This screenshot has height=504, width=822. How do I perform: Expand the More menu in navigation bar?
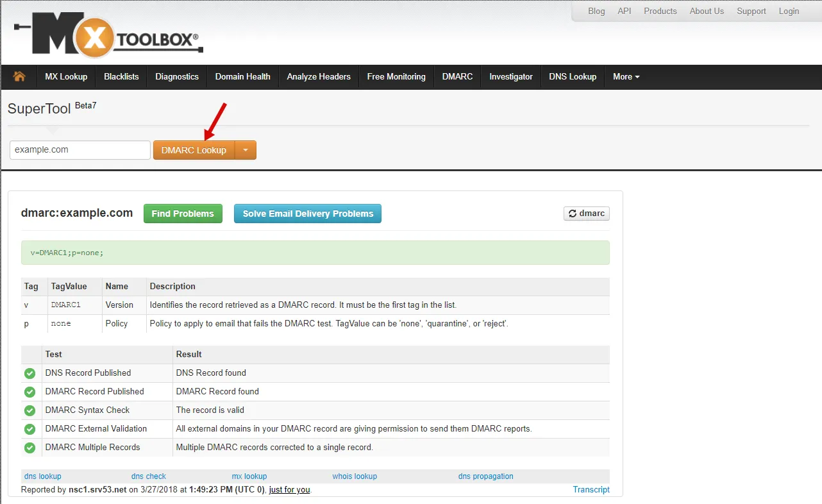tap(626, 76)
